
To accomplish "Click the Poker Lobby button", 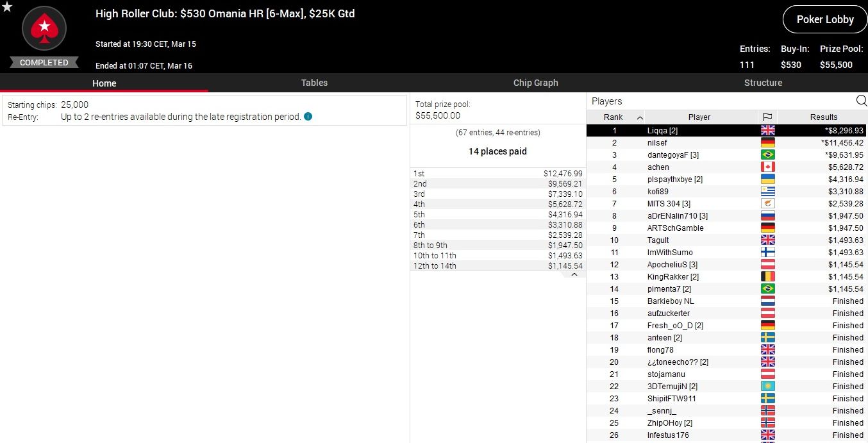I will point(824,19).
